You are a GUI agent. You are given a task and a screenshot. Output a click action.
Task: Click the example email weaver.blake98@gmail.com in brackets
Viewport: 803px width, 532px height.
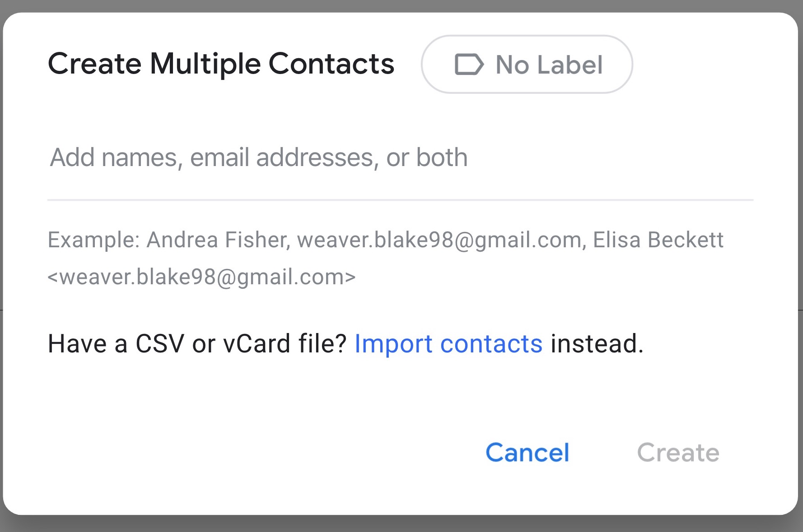pos(201,277)
